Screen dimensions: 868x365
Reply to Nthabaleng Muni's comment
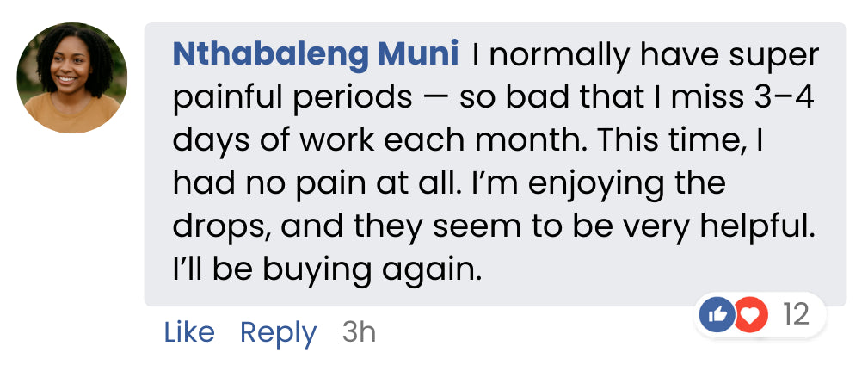click(278, 332)
